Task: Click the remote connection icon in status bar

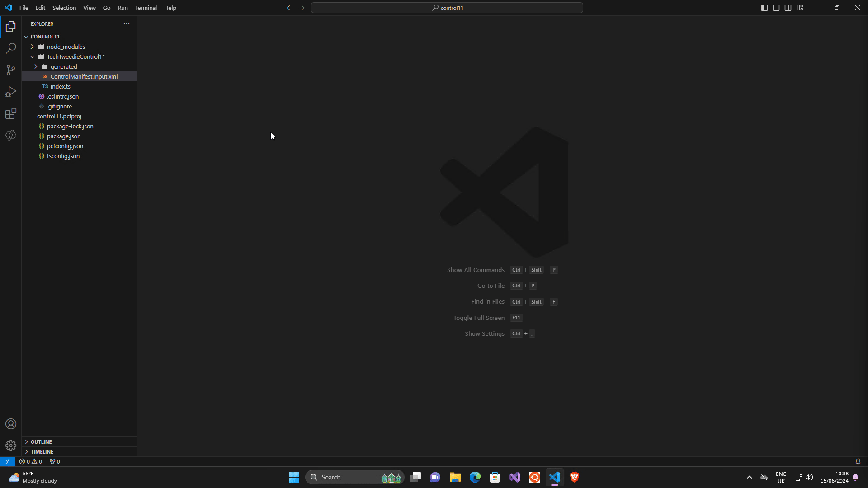Action: (7, 461)
